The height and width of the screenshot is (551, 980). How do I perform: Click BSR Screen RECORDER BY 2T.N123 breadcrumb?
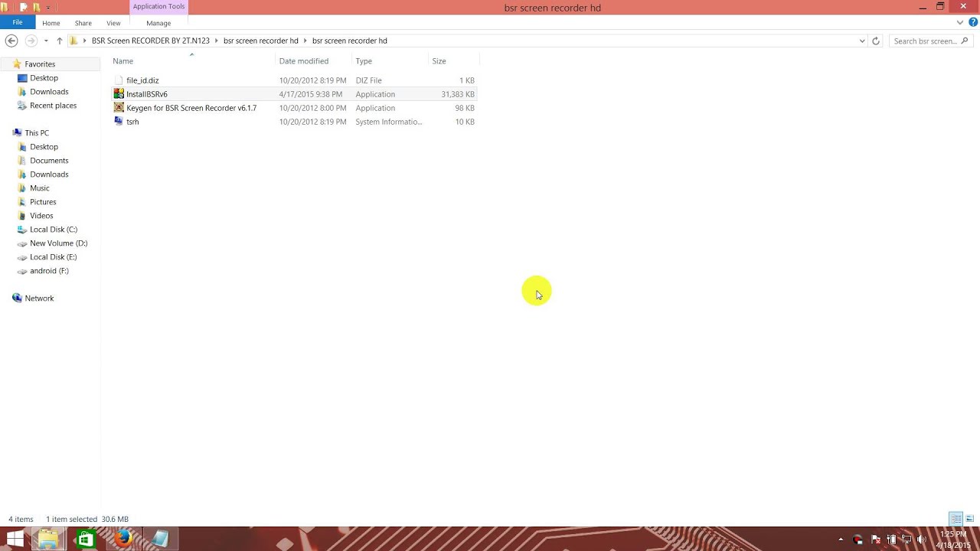(x=151, y=41)
